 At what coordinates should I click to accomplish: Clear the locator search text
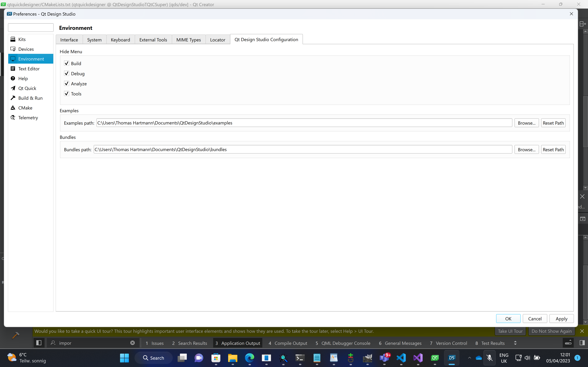pyautogui.click(x=132, y=343)
